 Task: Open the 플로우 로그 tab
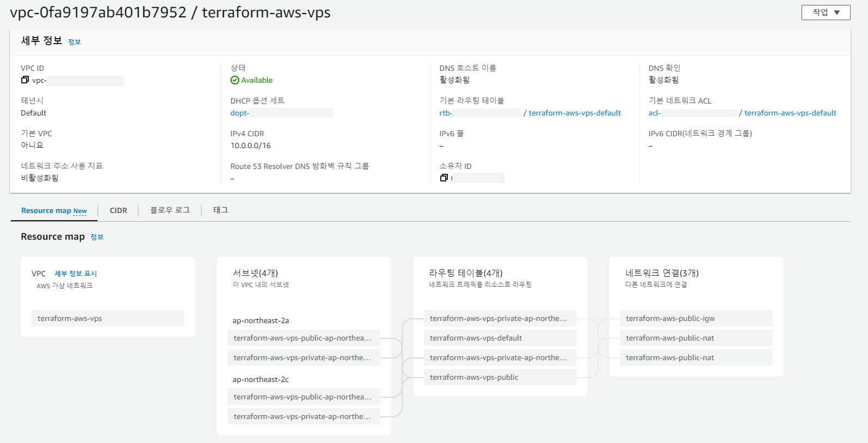point(170,210)
